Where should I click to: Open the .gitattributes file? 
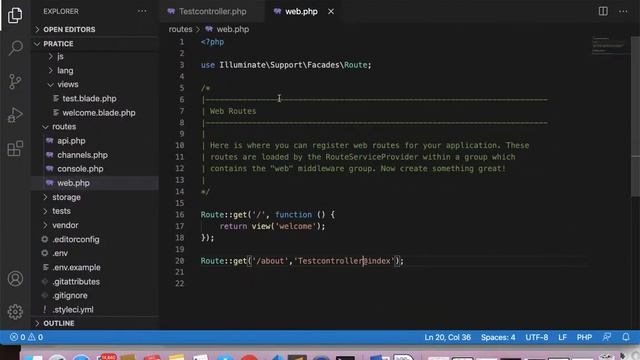(76, 282)
